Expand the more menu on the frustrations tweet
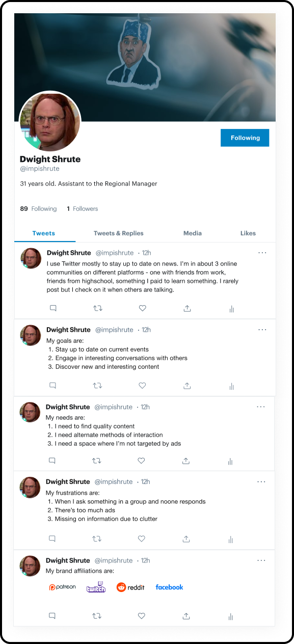Screen dimensions: 294x644 click(261, 481)
